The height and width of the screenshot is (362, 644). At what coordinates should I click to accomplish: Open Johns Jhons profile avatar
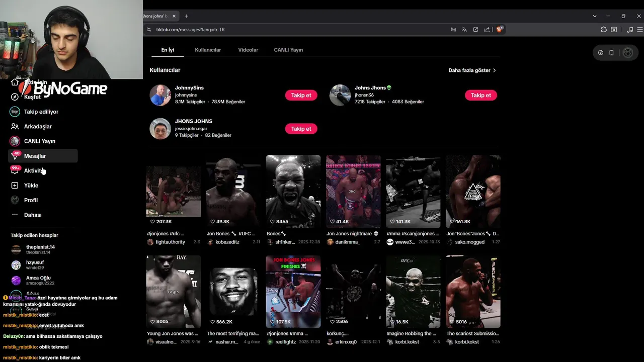click(x=340, y=95)
